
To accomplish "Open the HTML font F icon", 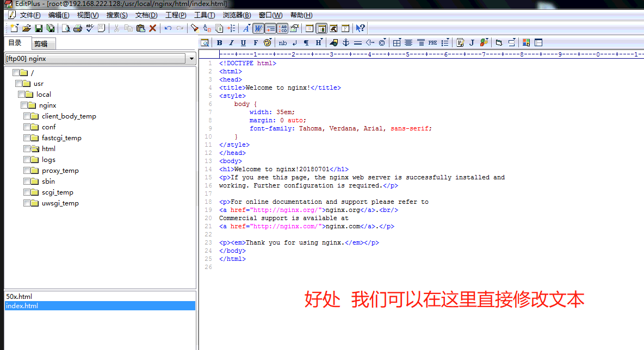I will coord(256,43).
